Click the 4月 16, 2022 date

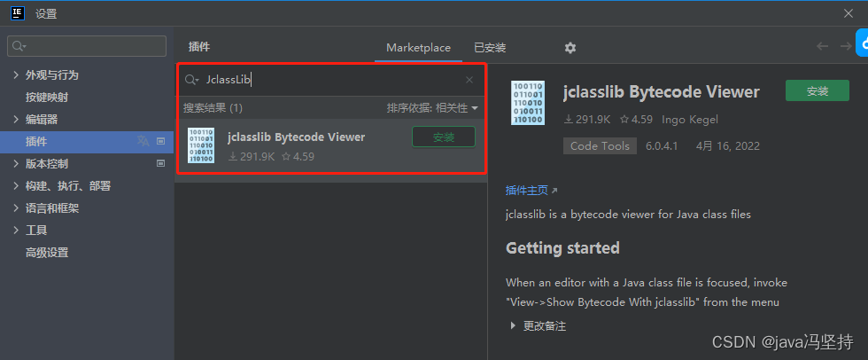[728, 146]
